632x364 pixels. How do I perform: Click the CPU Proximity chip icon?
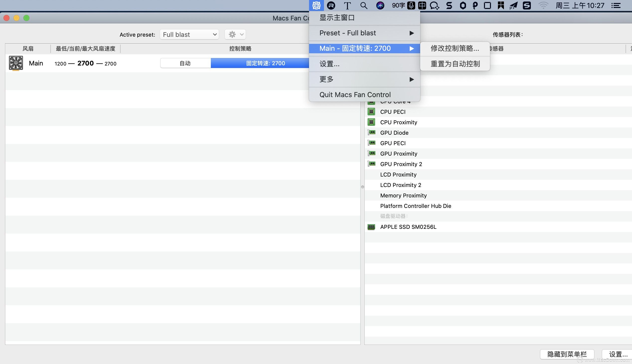[x=371, y=122]
